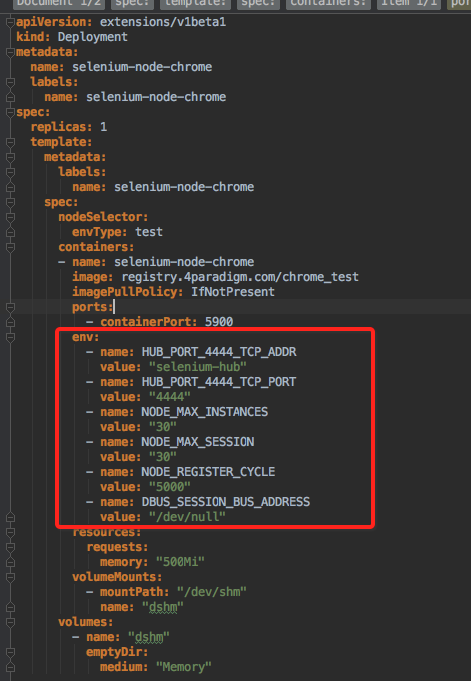
Task: Click the "/dev/null" value string
Action: (187, 517)
